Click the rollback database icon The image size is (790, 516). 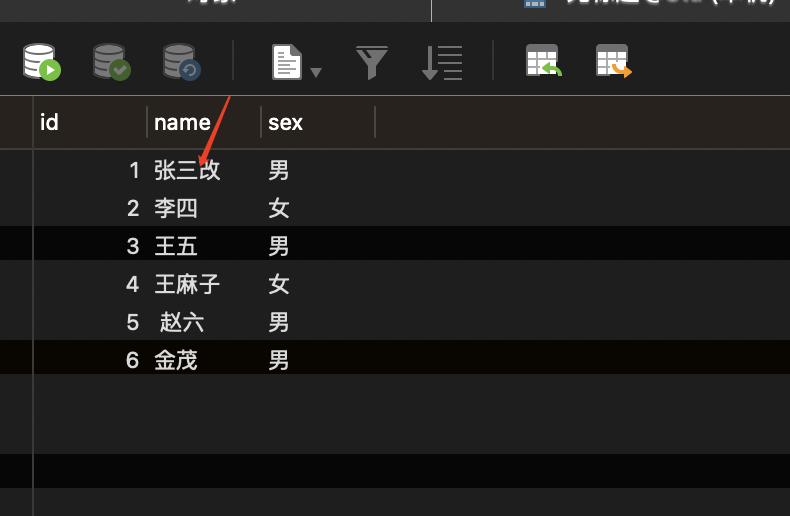pos(181,61)
